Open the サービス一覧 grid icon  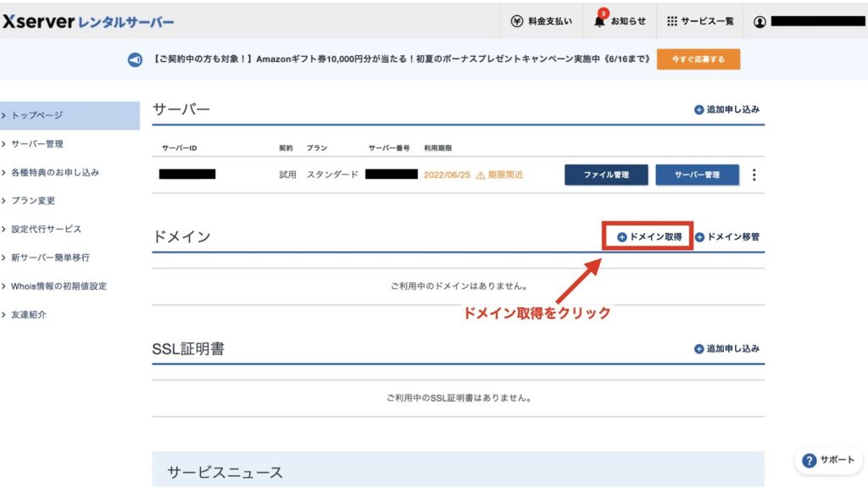[x=672, y=21]
